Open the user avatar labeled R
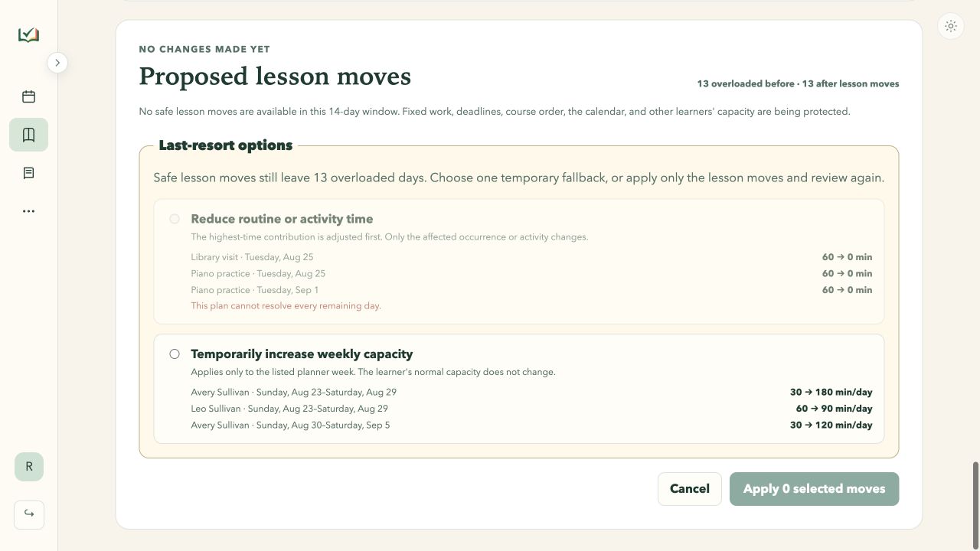Viewport: 980px width, 551px height. (x=29, y=467)
